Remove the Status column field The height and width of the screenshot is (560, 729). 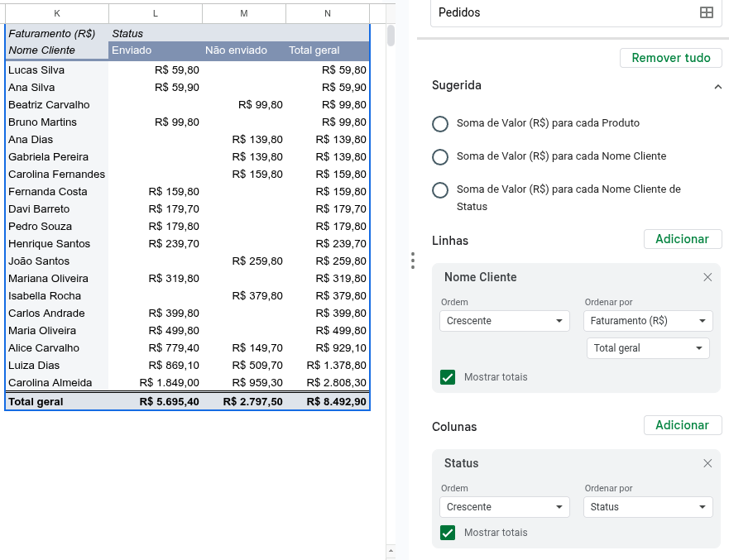(707, 463)
